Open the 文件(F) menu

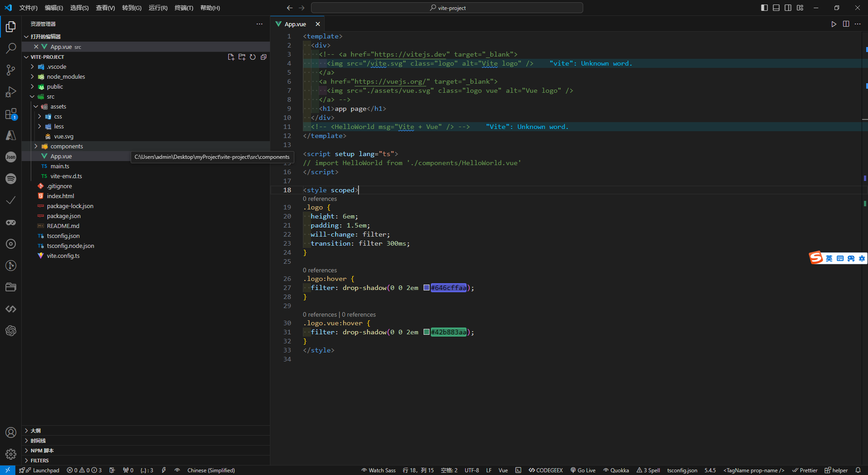pyautogui.click(x=28, y=8)
